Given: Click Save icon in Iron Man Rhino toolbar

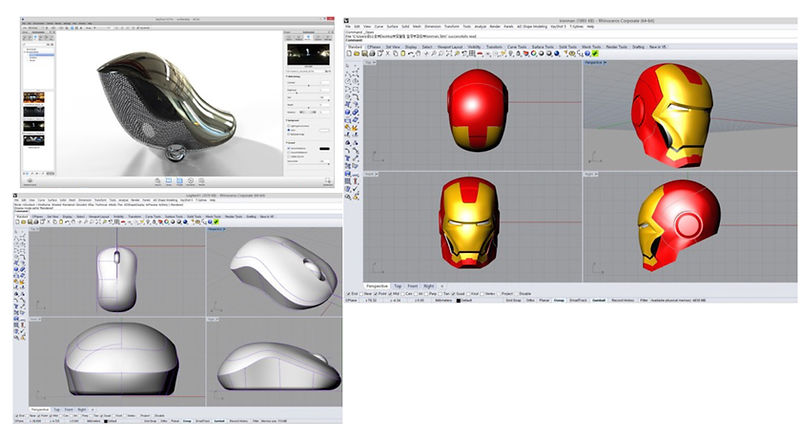Looking at the screenshot, I should (x=364, y=53).
